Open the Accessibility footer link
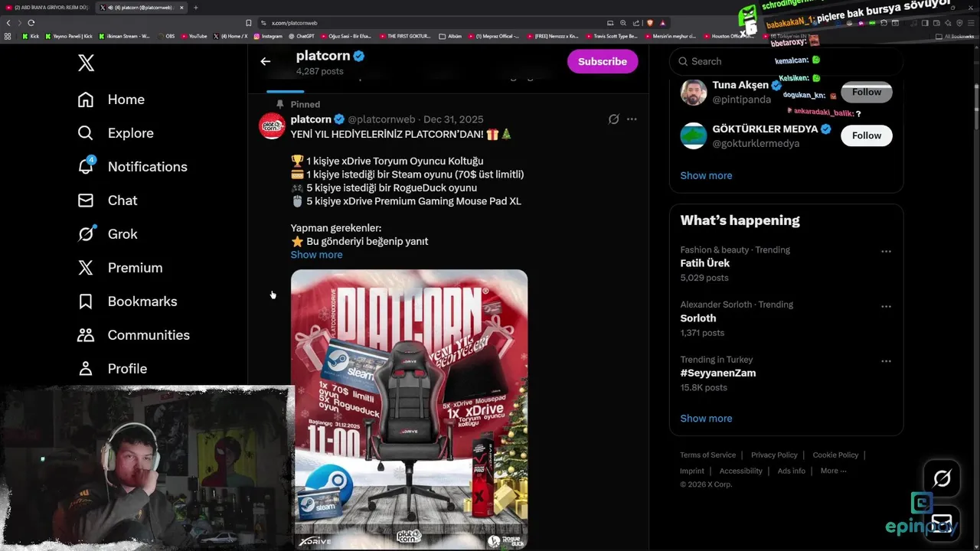Screen dimensions: 980x551 click(740, 471)
